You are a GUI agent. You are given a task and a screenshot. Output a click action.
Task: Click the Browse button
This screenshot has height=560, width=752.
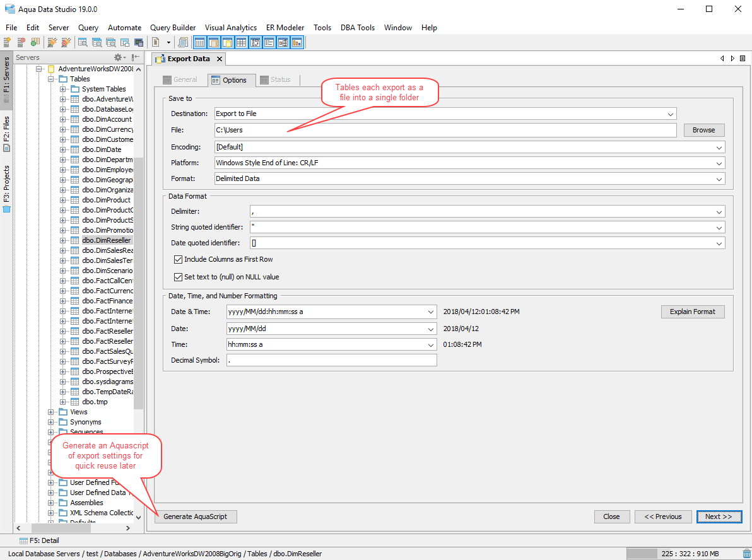703,130
